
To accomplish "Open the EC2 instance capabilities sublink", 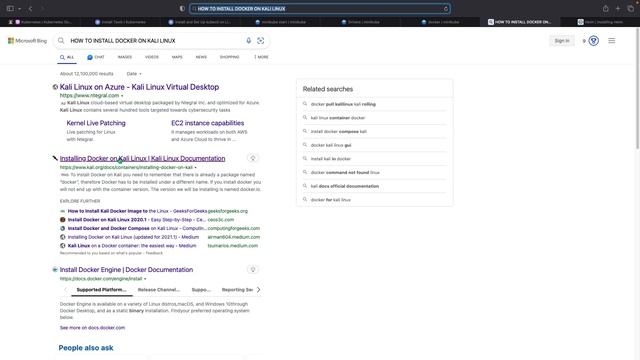I will 207,123.
